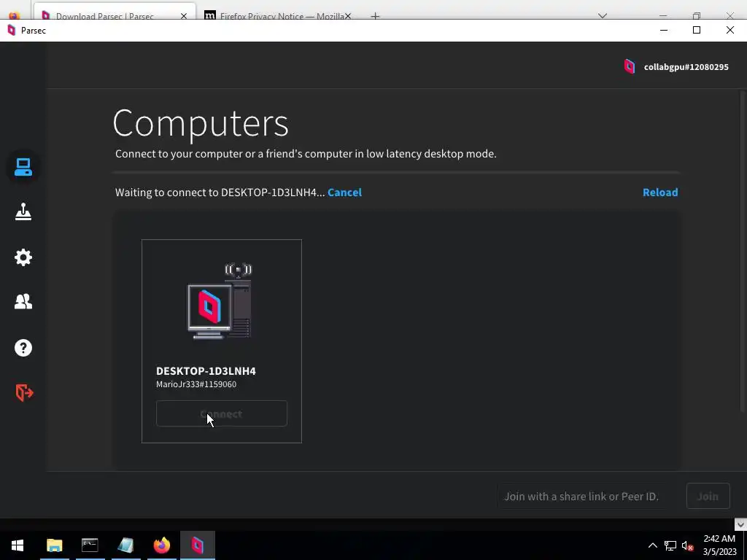The image size is (747, 560).
Task: Close the Firefox Privacy Notice tab
Action: (x=348, y=16)
